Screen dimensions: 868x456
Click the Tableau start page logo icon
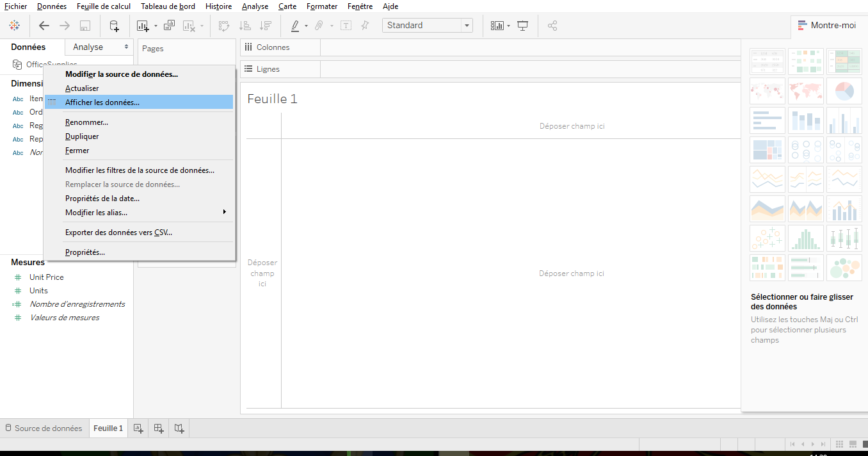(x=14, y=26)
